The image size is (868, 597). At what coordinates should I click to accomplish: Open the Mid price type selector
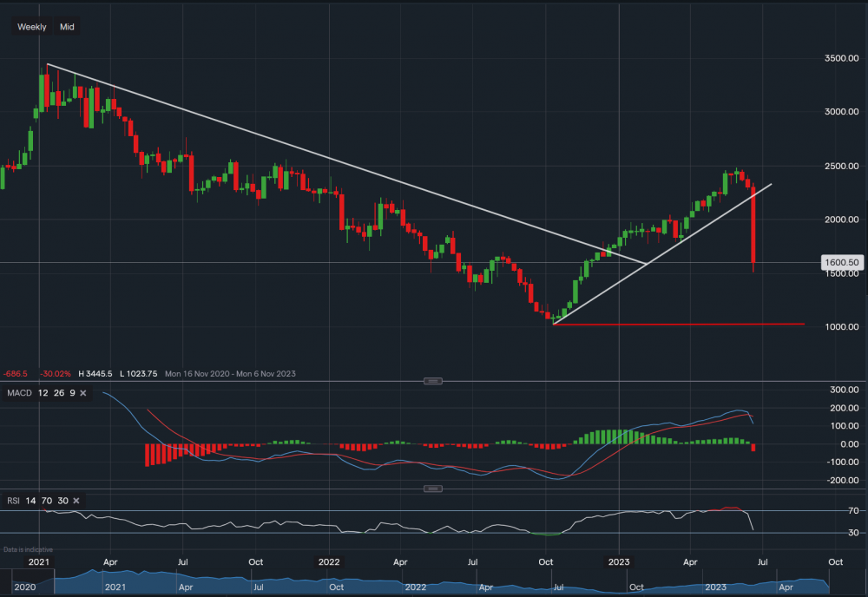(x=67, y=27)
